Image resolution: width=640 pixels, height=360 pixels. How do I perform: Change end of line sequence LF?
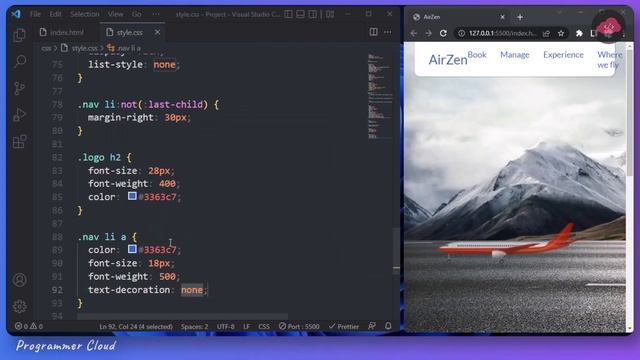tap(247, 327)
